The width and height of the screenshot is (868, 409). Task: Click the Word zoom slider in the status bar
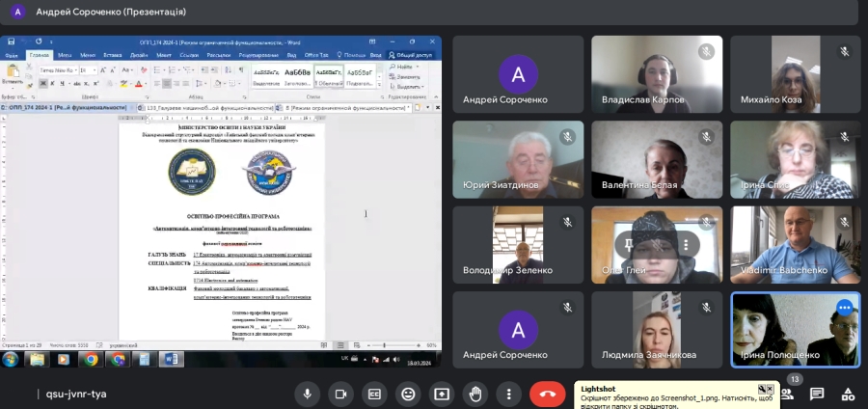pyautogui.click(x=395, y=344)
